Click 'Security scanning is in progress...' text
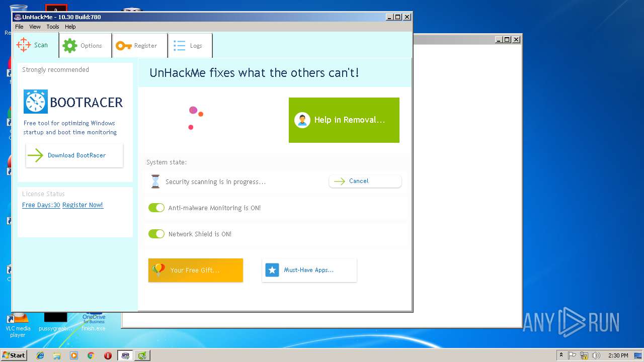The width and height of the screenshot is (644, 362). (215, 182)
